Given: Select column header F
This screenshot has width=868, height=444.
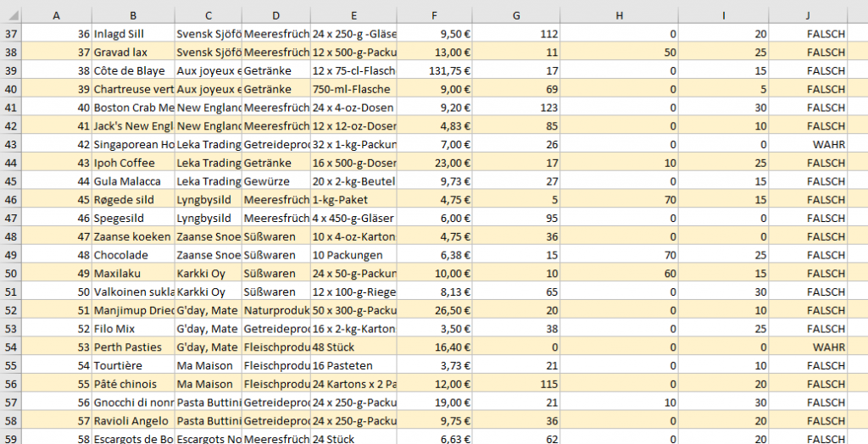Looking at the screenshot, I should (x=435, y=15).
